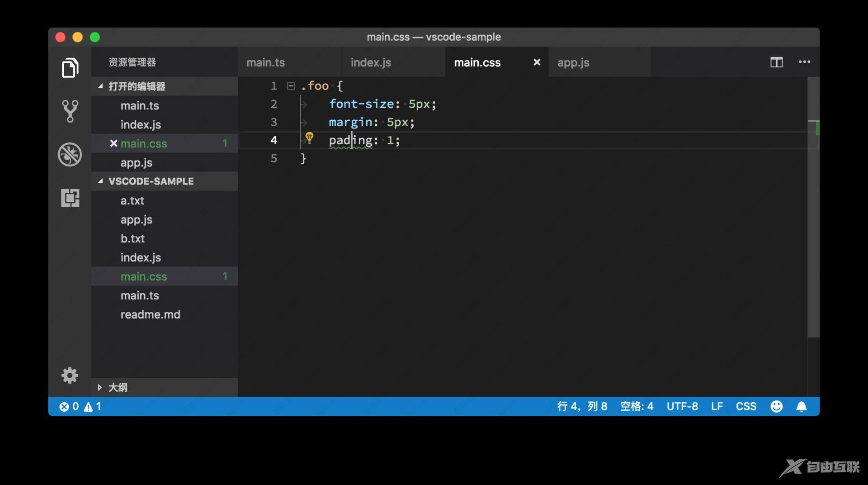This screenshot has width=868, height=485.
Task: Open the Debug view icon
Action: pos(70,154)
